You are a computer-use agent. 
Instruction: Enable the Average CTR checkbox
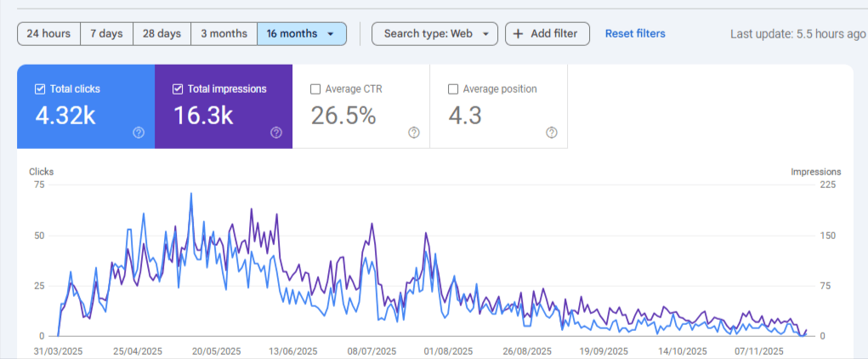click(x=316, y=88)
